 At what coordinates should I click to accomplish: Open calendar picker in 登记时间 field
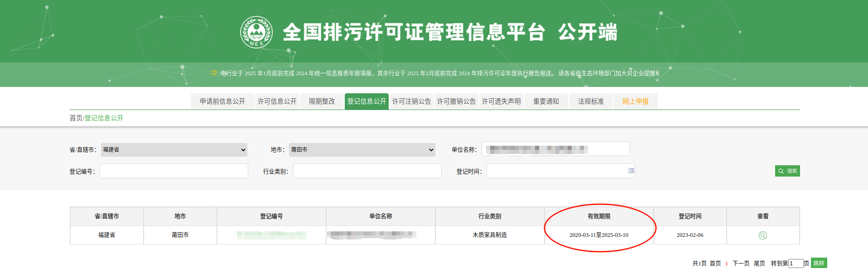click(631, 171)
